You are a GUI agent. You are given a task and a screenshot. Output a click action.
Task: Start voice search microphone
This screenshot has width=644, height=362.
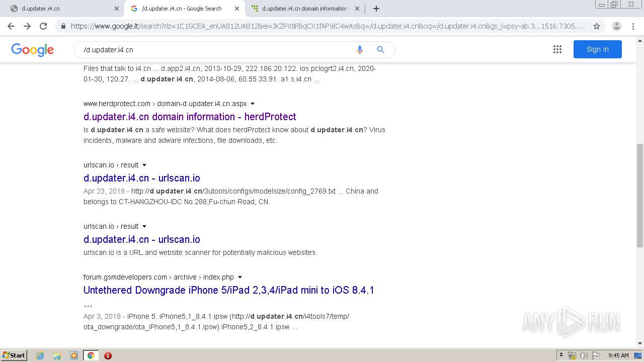tap(359, 50)
